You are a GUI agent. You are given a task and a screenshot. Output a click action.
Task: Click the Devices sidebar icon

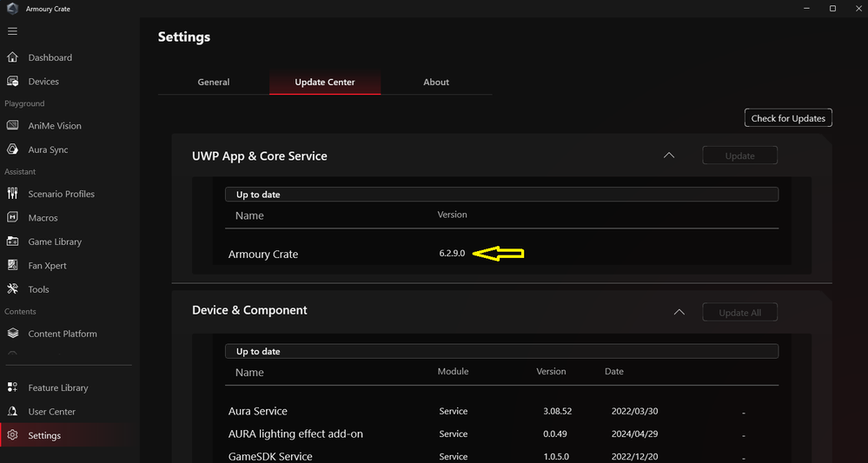click(x=13, y=82)
